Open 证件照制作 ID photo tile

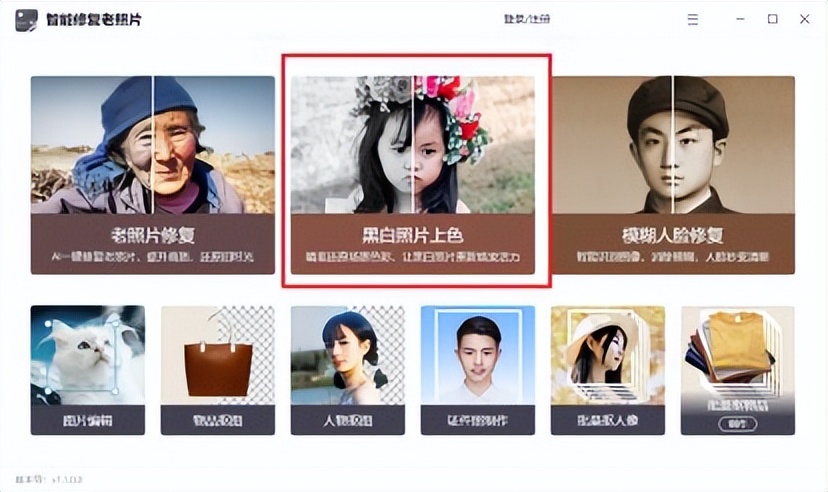pos(477,370)
